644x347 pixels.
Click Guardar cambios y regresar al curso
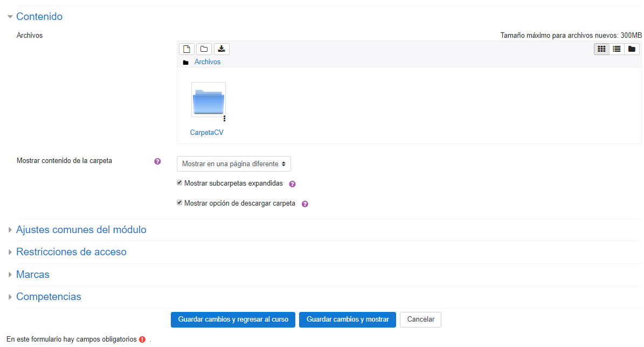coord(233,319)
